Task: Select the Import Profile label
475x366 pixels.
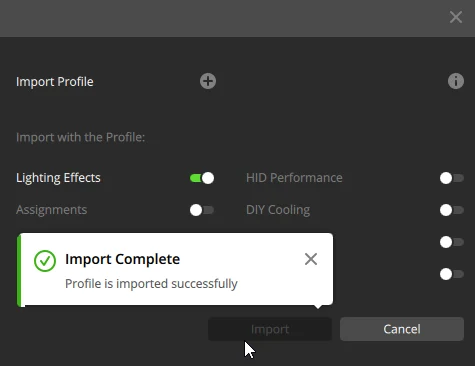Action: point(55,82)
